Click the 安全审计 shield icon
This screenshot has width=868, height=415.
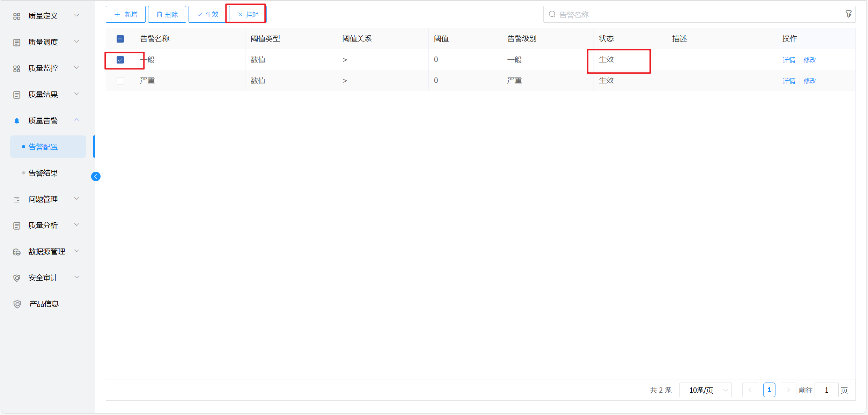point(17,278)
